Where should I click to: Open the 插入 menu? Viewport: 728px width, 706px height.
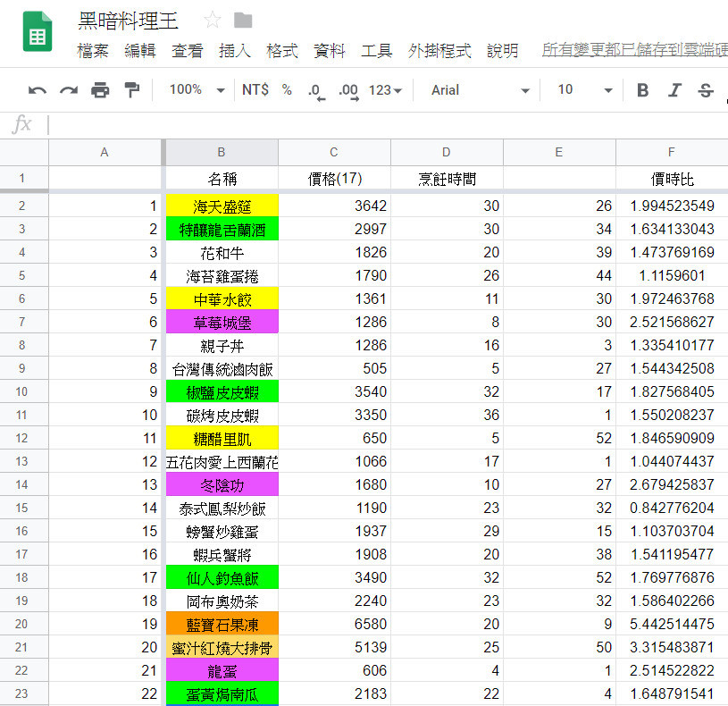234,50
